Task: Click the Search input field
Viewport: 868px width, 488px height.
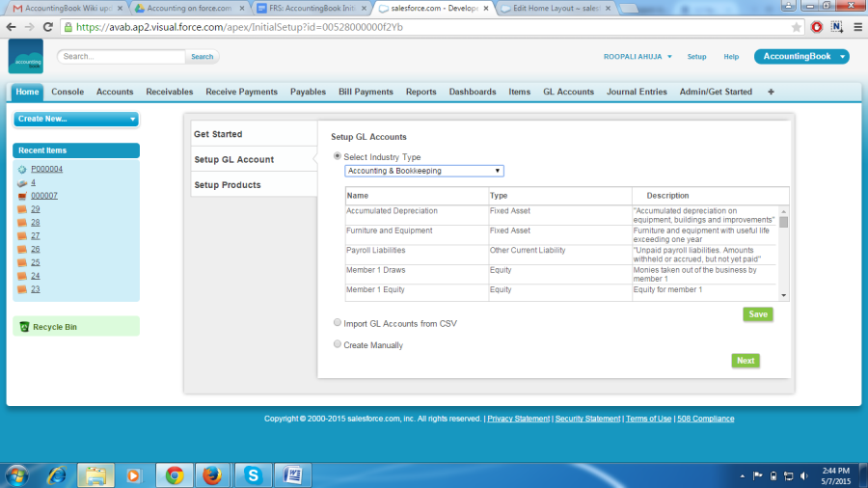Action: click(122, 57)
